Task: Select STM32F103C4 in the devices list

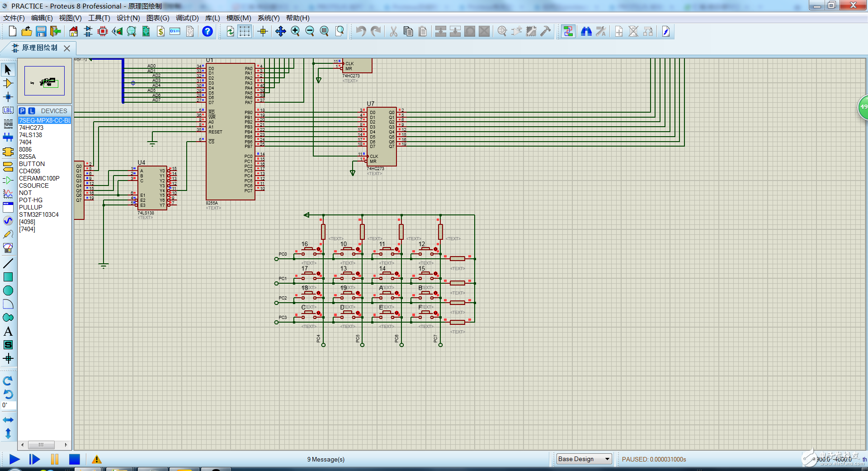Action: pyautogui.click(x=39, y=214)
